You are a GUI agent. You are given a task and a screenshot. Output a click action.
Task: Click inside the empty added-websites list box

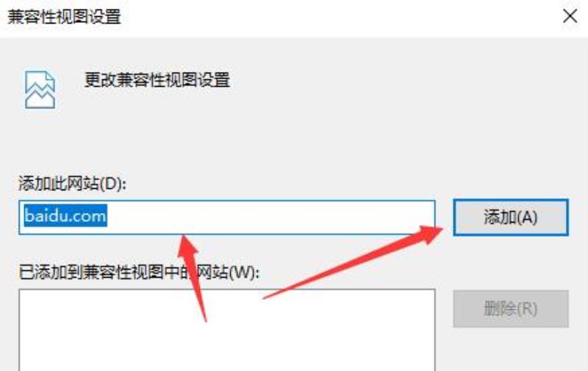[227, 330]
